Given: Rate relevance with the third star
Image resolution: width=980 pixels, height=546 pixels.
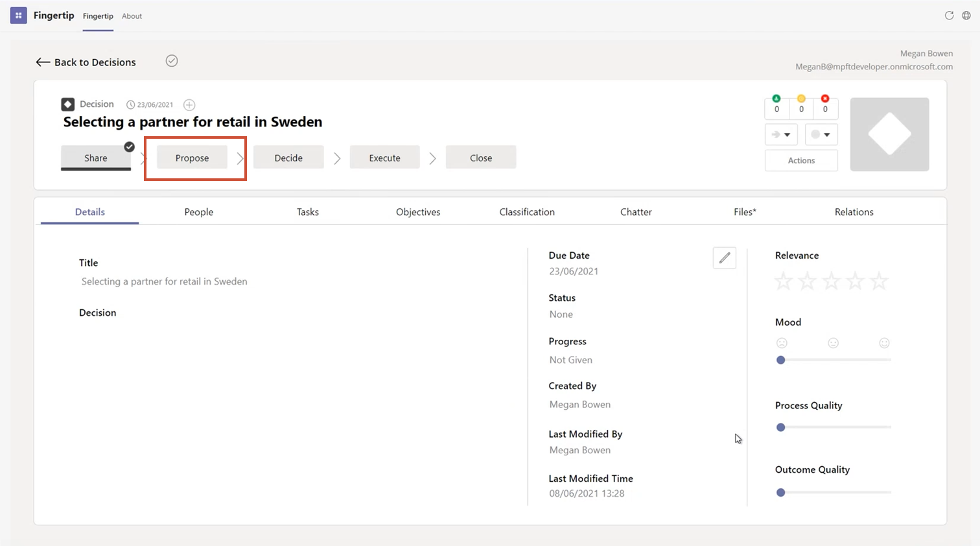Looking at the screenshot, I should [832, 281].
